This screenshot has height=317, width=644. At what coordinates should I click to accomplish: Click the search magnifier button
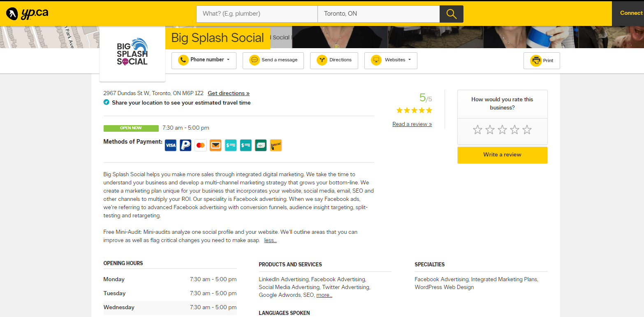tap(452, 14)
